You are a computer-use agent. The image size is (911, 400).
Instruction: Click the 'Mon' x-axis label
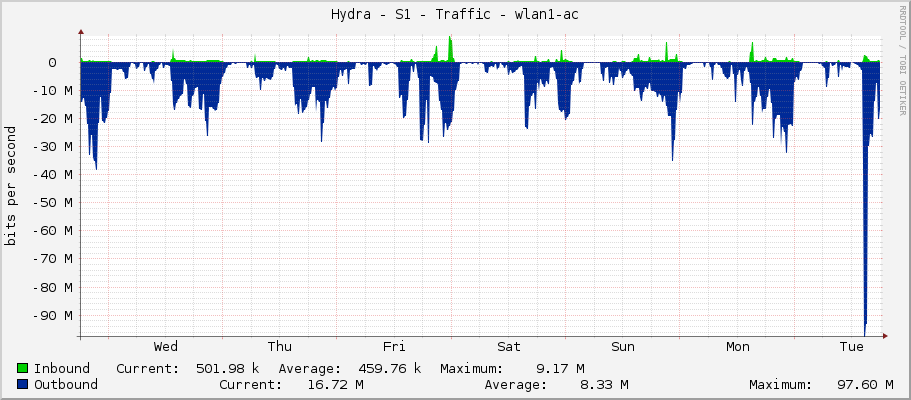(x=737, y=347)
